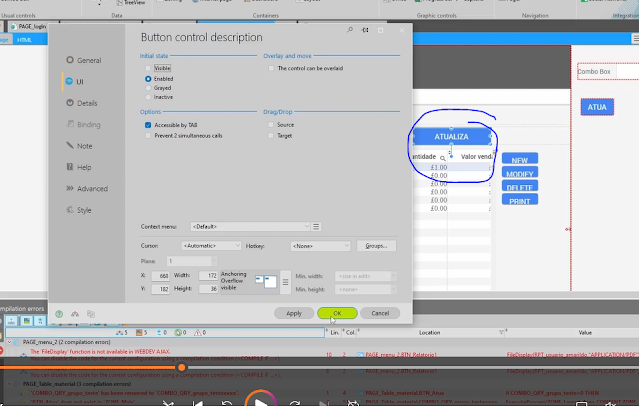Click third icon in compilation errors toolbar
Screen dimensions: 639x406
pos(40,321)
